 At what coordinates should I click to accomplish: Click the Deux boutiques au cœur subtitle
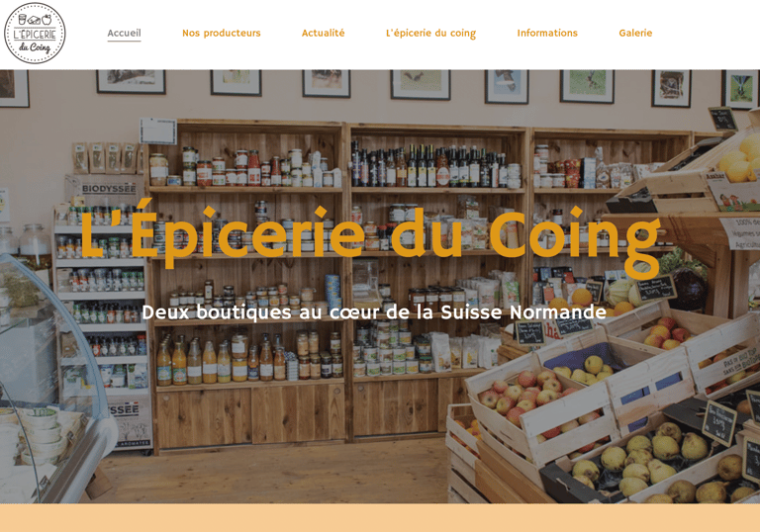click(x=374, y=312)
